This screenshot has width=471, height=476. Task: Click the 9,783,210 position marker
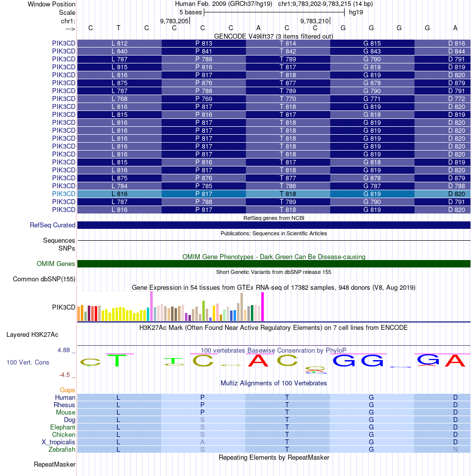314,21
